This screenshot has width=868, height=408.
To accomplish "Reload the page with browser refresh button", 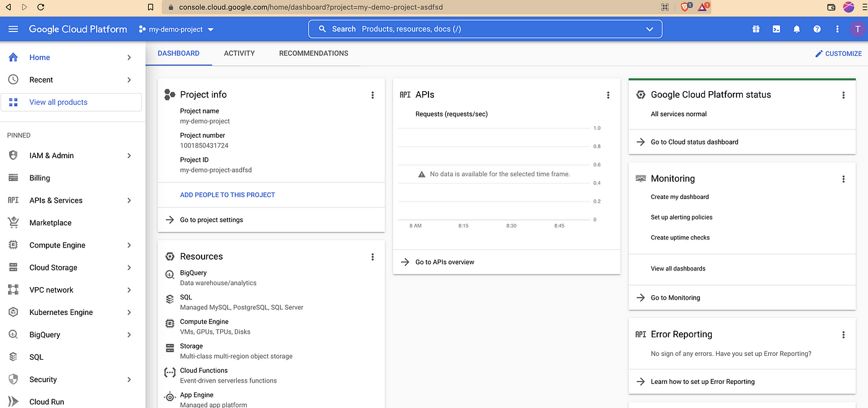I will (41, 7).
